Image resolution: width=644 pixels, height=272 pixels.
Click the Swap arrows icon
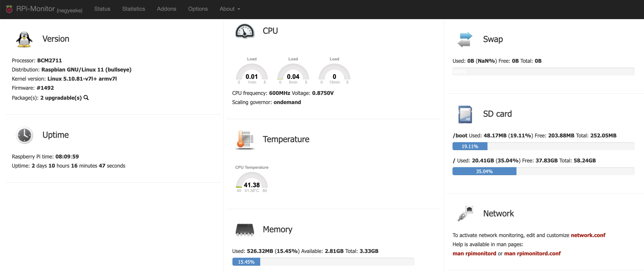point(465,40)
